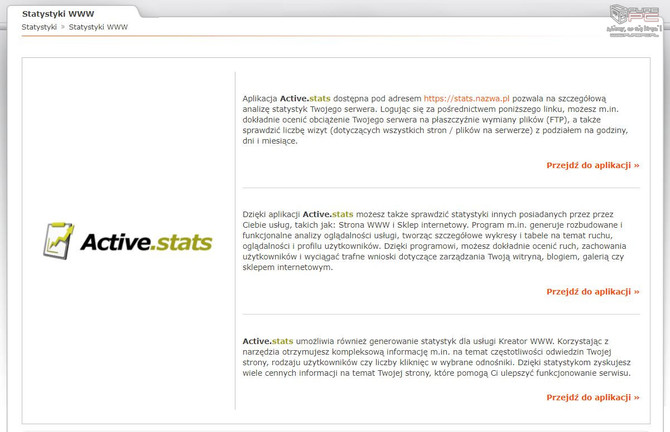Open the https://stats.nazwa.pl link
Image resolution: width=670 pixels, height=432 pixels.
467,99
